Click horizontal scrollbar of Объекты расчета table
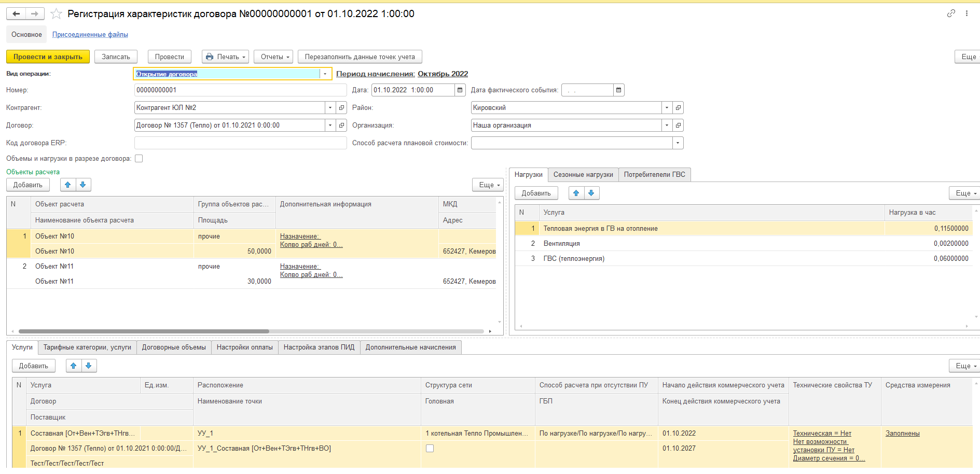 click(x=144, y=331)
